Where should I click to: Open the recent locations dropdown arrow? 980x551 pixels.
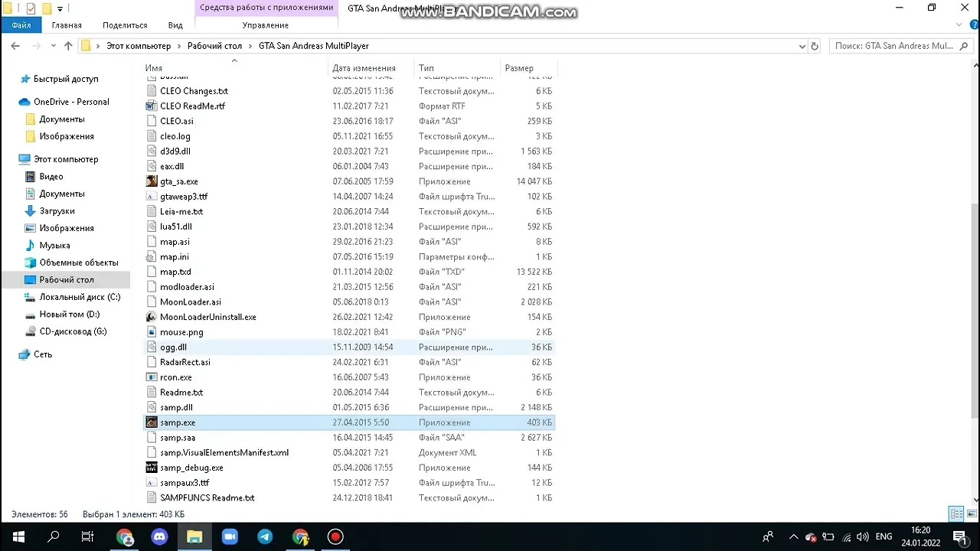(53, 46)
